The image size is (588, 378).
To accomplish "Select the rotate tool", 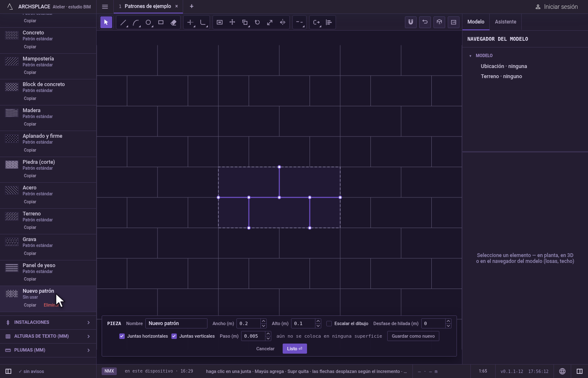I will click(x=257, y=22).
